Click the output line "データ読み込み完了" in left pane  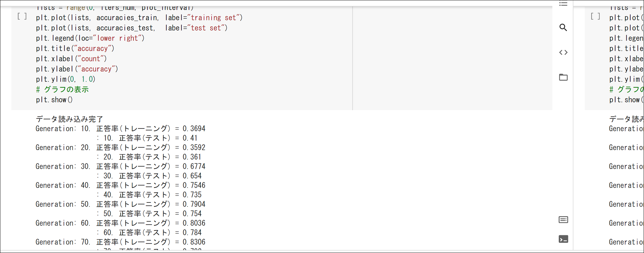coord(70,119)
